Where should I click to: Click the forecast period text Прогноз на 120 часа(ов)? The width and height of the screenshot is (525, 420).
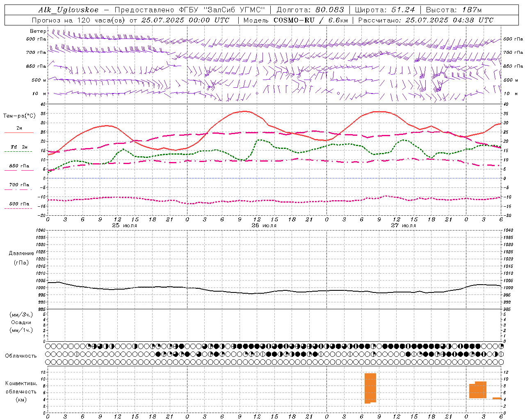[x=79, y=20]
